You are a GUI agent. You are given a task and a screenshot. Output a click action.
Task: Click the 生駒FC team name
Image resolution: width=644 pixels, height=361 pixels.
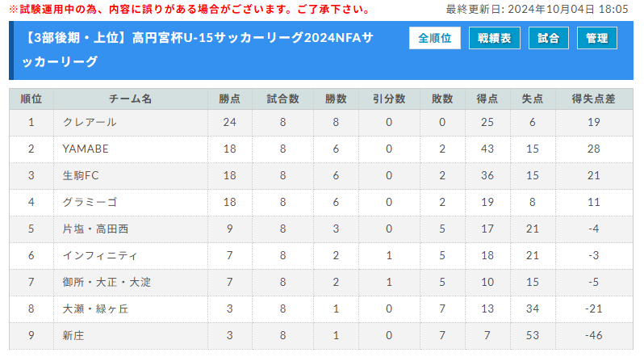(x=81, y=175)
